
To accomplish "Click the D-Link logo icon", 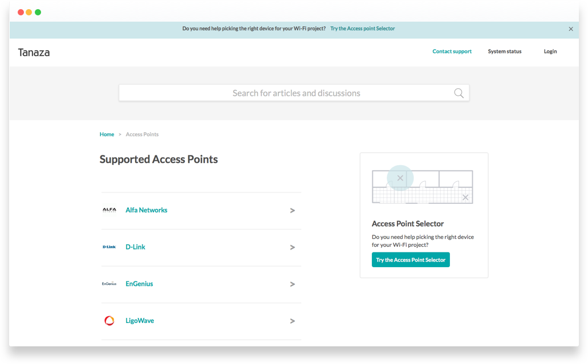I will 109,247.
